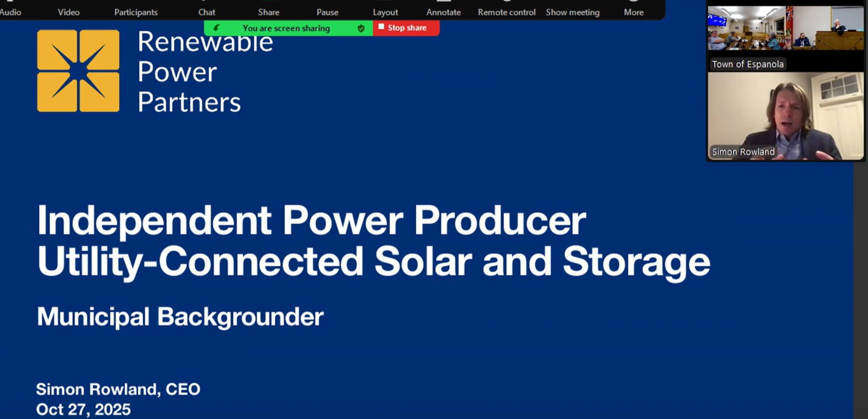
Task: Expand the More menu
Action: coord(634,12)
